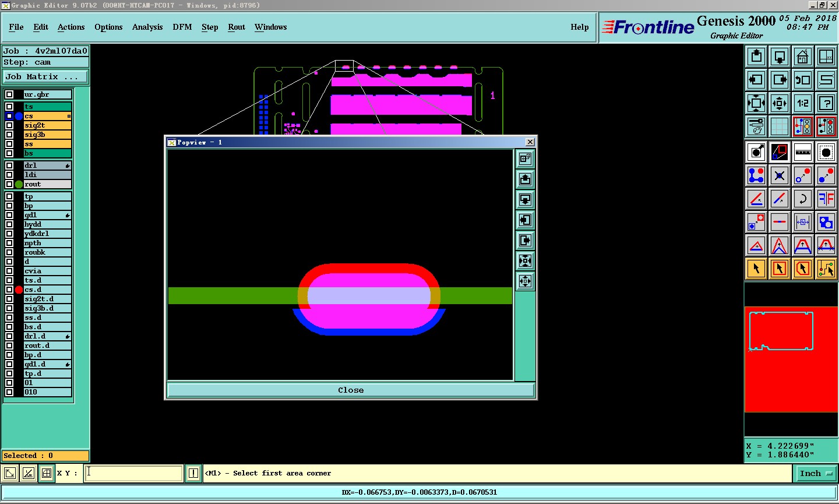
Task: Toggle the checkbox for layer sig2t
Action: pos(9,125)
